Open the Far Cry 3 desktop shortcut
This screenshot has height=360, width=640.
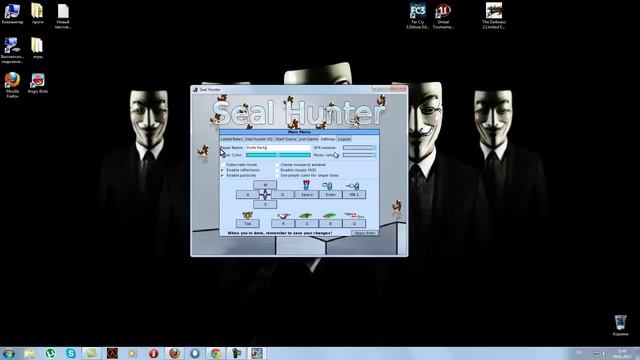pyautogui.click(x=418, y=16)
